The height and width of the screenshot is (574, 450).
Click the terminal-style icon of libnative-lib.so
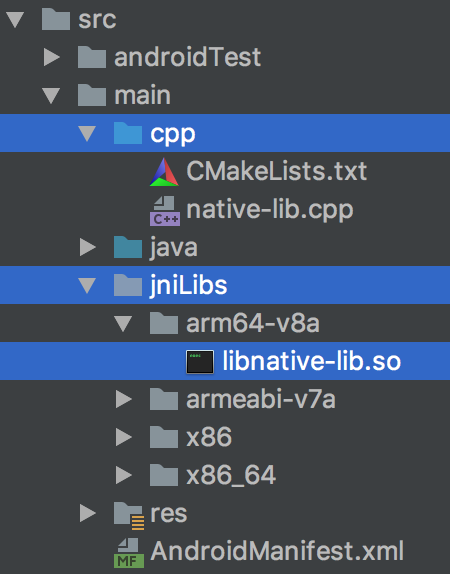pos(200,362)
